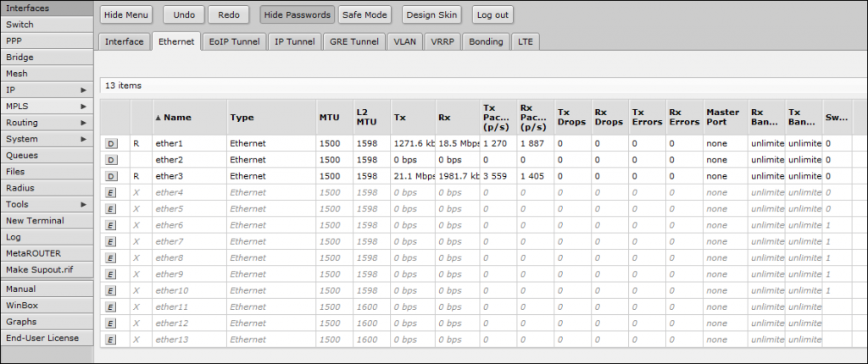Select Make Supout.rif in sidebar

(x=47, y=269)
